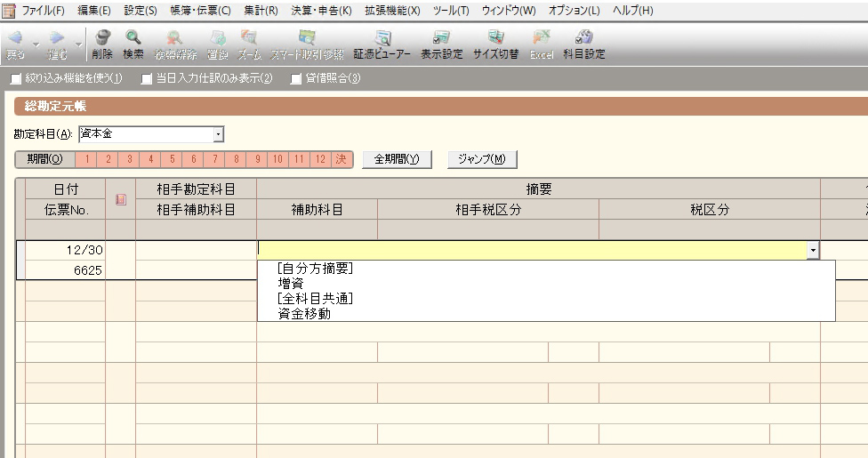Select period month 1

[x=87, y=159]
